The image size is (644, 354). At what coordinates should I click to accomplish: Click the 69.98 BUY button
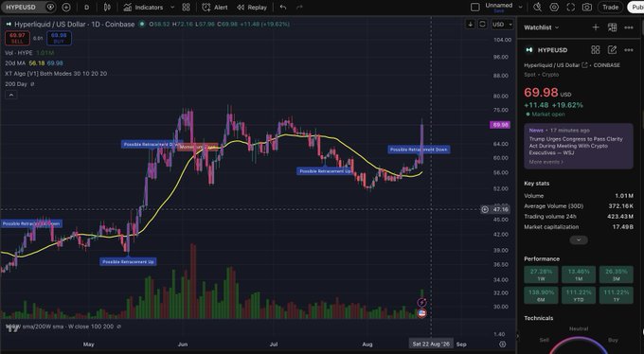59,38
